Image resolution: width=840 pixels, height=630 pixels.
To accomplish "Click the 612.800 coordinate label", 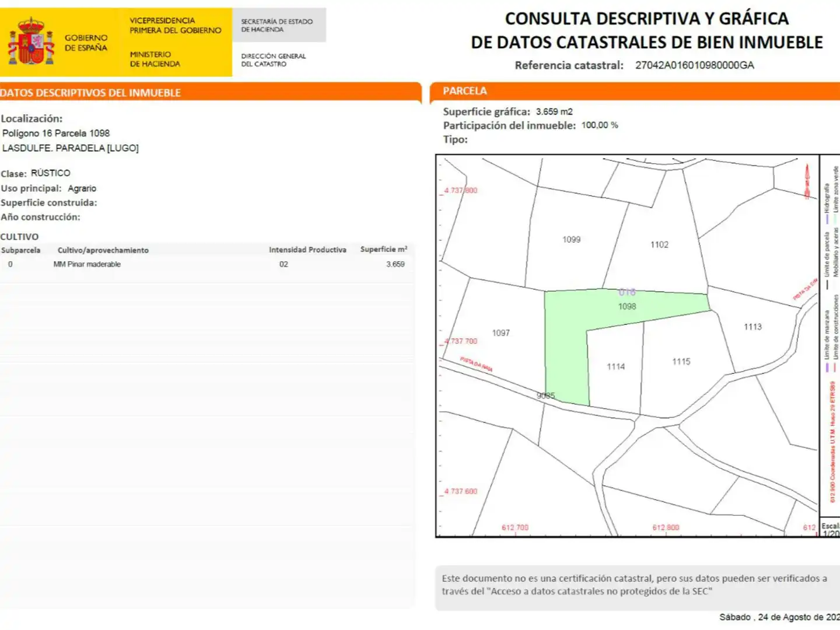I will pyautogui.click(x=666, y=528).
